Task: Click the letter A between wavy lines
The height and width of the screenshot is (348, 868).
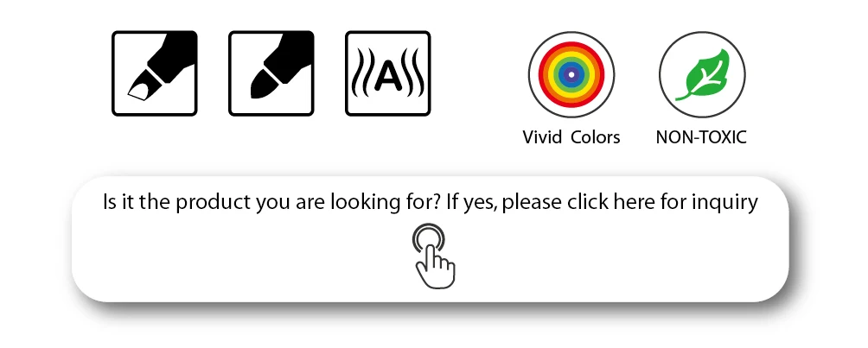Action: click(387, 76)
